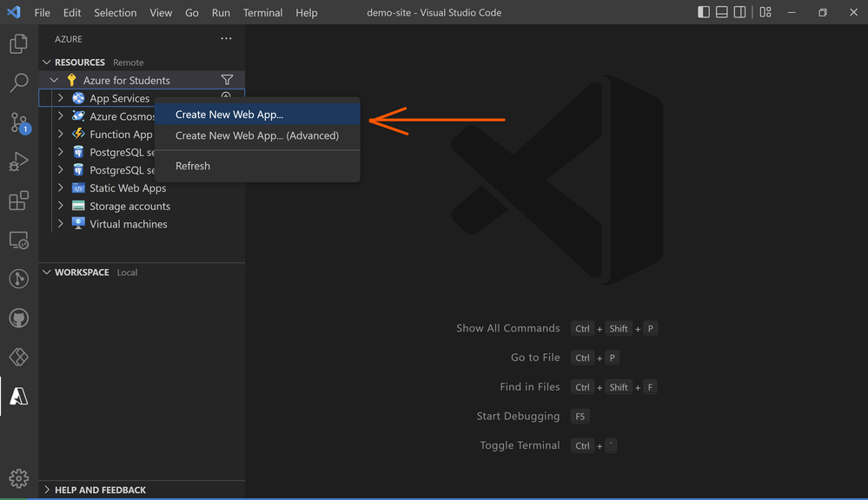
Task: Click the diamond-shaped icon above the Azure icon
Action: coord(19,357)
